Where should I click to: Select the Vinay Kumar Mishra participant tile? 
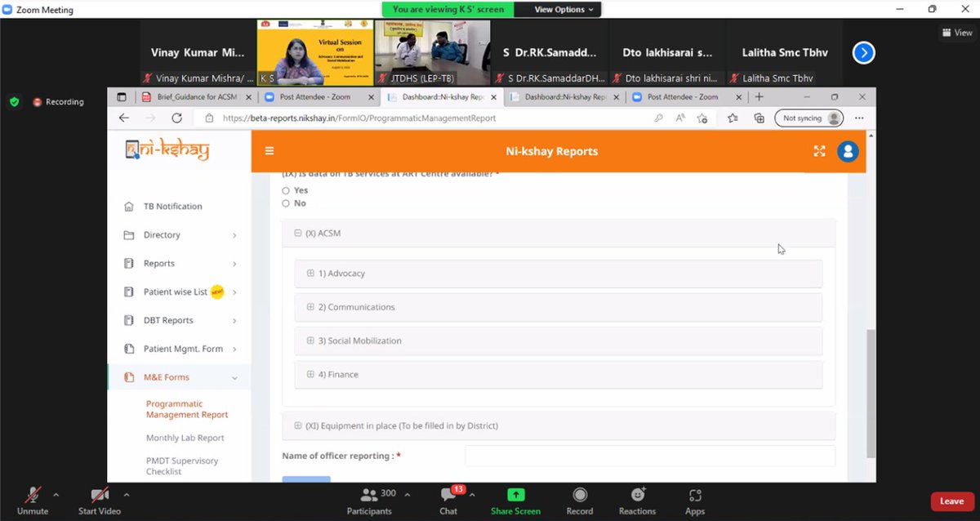tap(198, 53)
